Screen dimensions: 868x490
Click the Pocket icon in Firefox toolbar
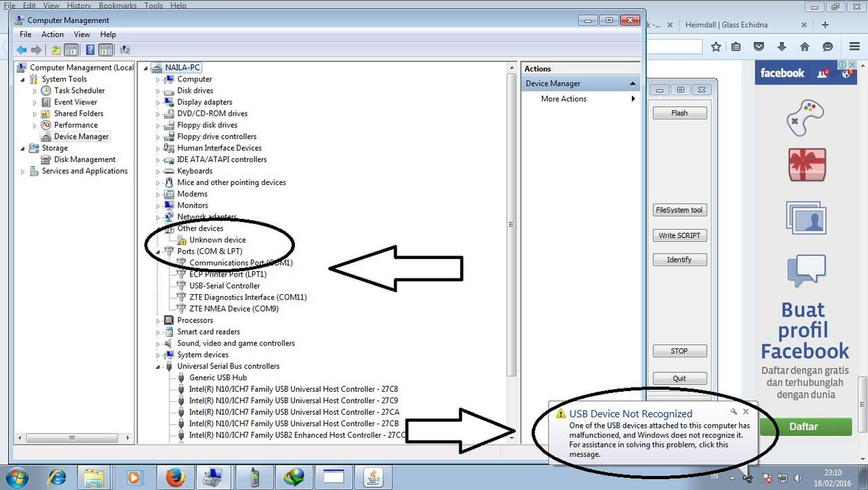(x=759, y=47)
